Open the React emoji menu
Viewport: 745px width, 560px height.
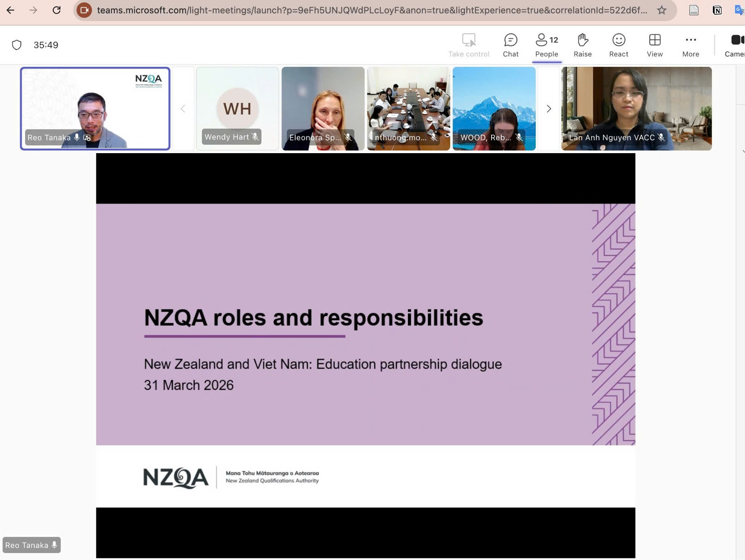coord(618,45)
